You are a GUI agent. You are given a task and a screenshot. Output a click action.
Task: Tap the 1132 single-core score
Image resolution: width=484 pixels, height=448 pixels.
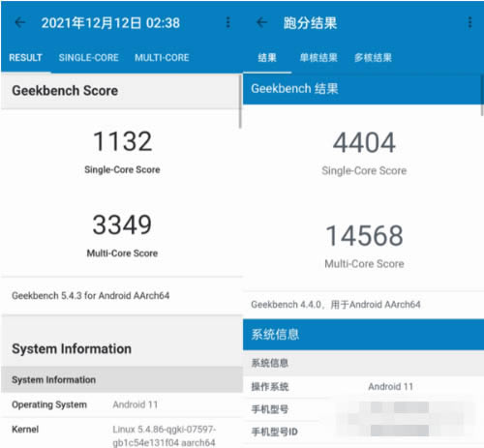pos(122,141)
